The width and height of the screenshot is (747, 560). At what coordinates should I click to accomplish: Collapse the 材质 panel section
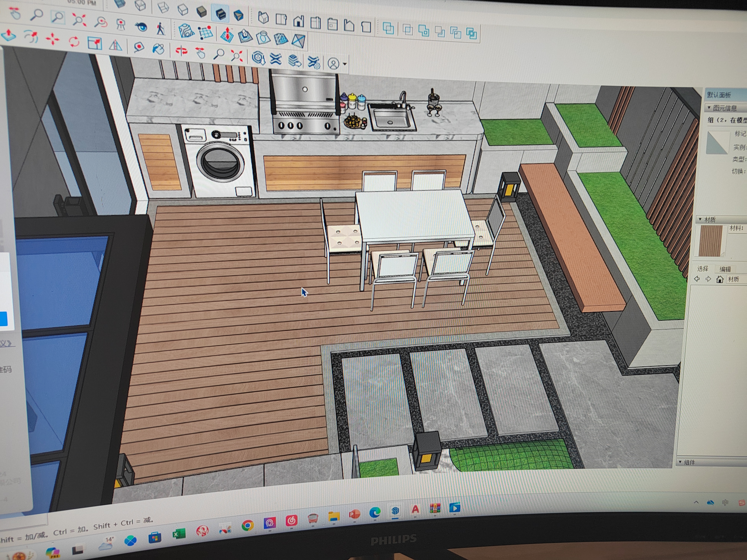click(700, 219)
